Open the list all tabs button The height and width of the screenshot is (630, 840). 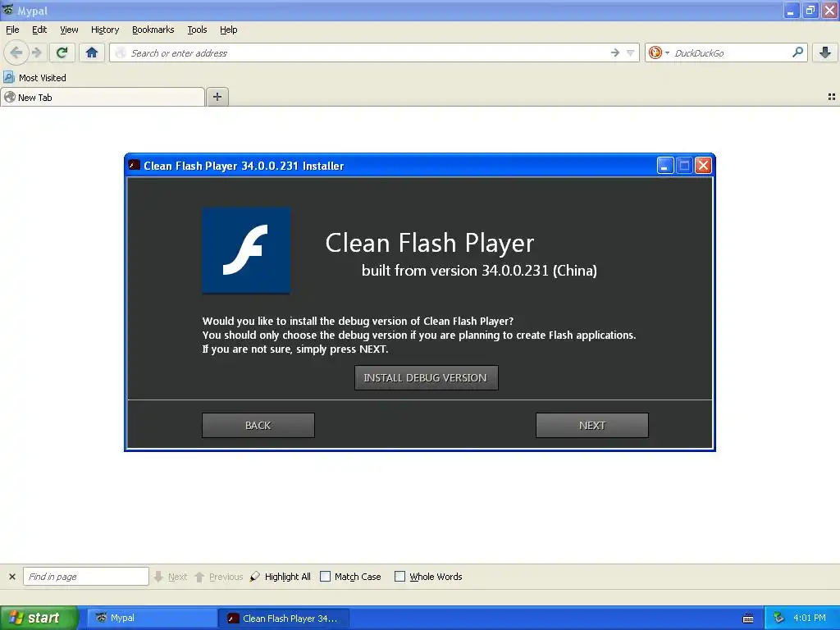tap(832, 97)
